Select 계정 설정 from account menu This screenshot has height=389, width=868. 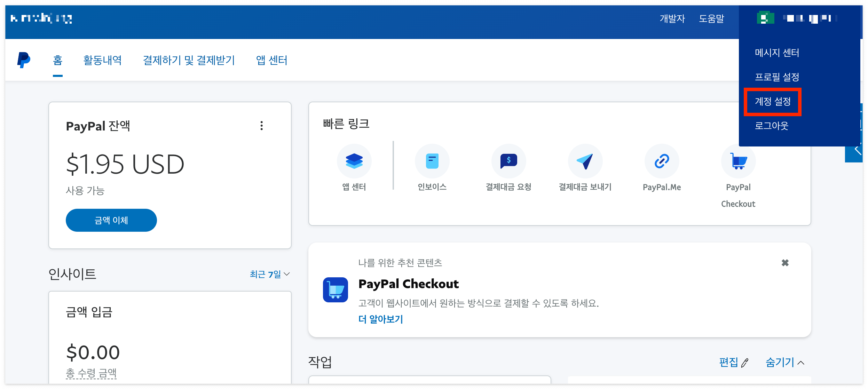point(773,102)
